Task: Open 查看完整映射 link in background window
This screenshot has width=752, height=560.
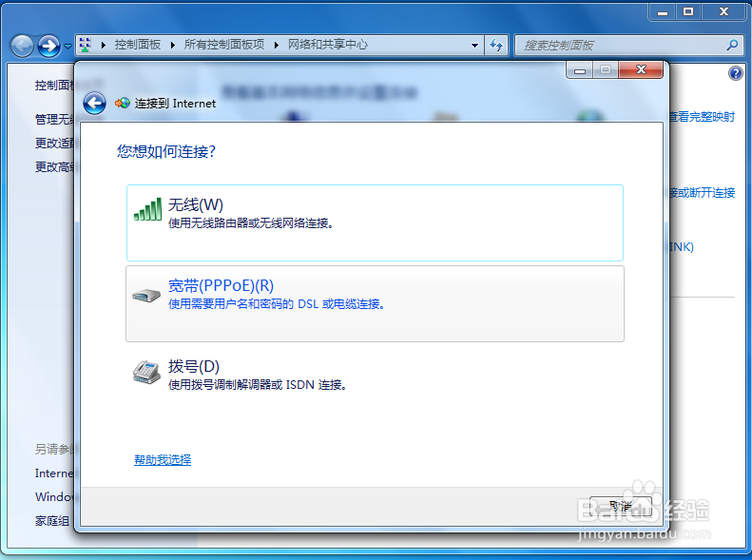Action: tap(703, 117)
